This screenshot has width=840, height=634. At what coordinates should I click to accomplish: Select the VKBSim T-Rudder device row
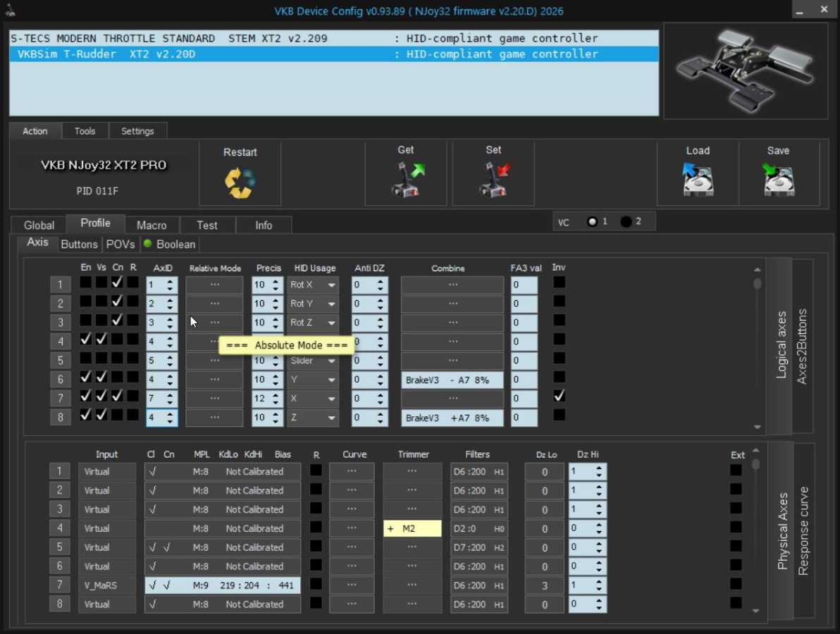click(334, 54)
